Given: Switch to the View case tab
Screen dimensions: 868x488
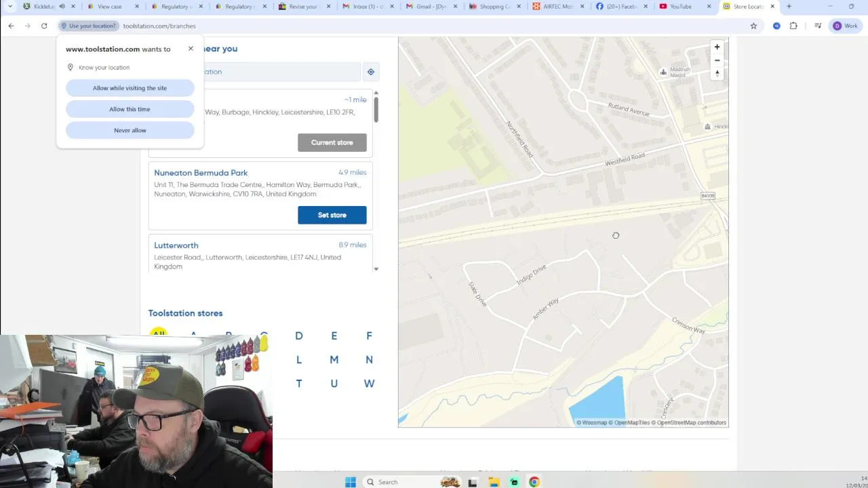Looking at the screenshot, I should (x=110, y=6).
